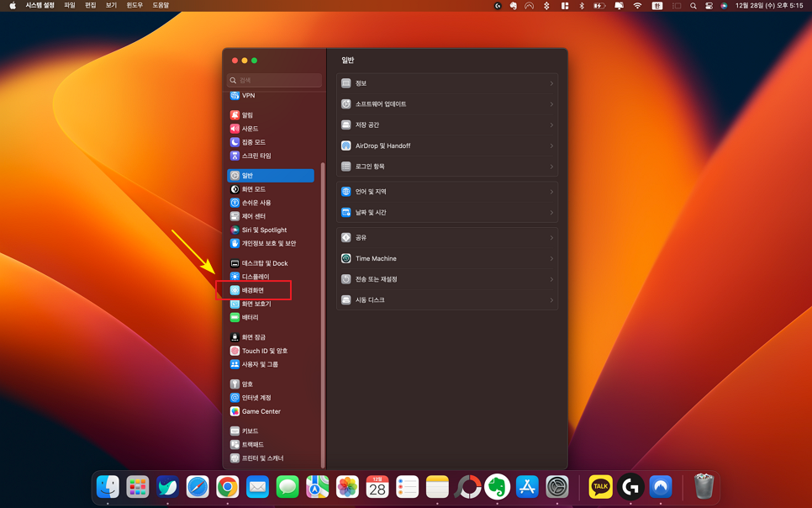The width and height of the screenshot is (812, 508).
Task: Click the 검색 search field
Action: point(275,81)
